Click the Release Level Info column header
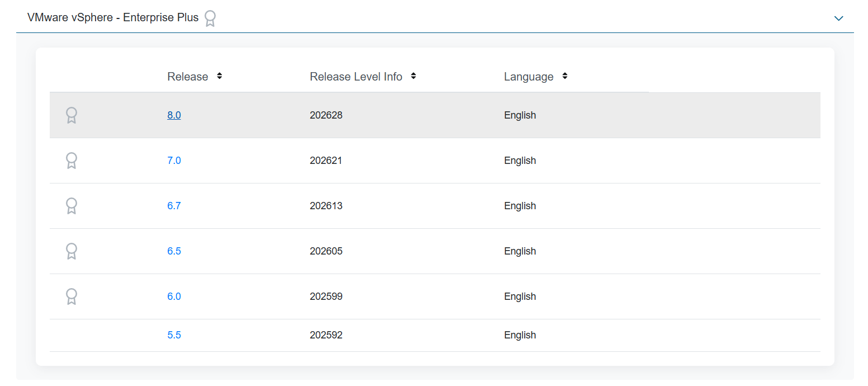The height and width of the screenshot is (386, 868). pos(357,76)
